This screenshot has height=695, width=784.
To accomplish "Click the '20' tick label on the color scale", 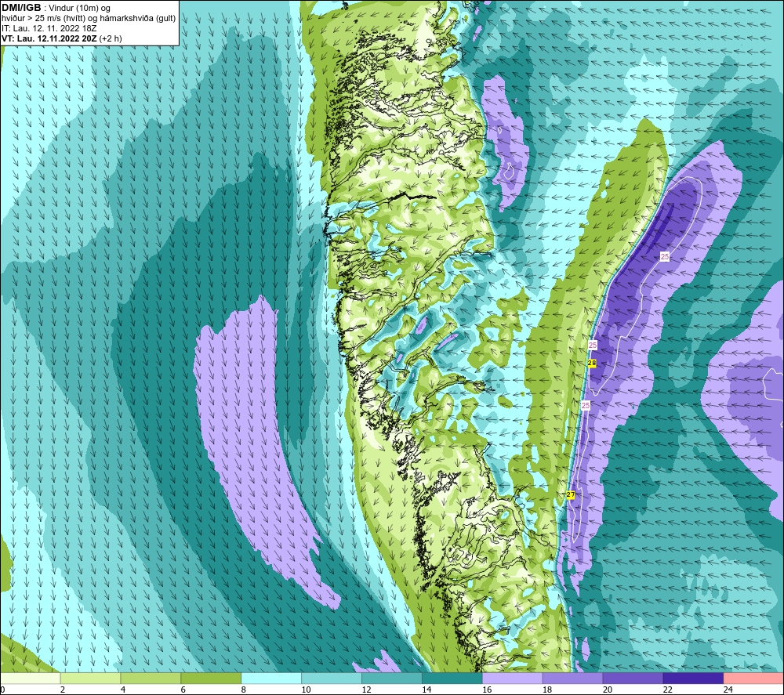I will [608, 690].
